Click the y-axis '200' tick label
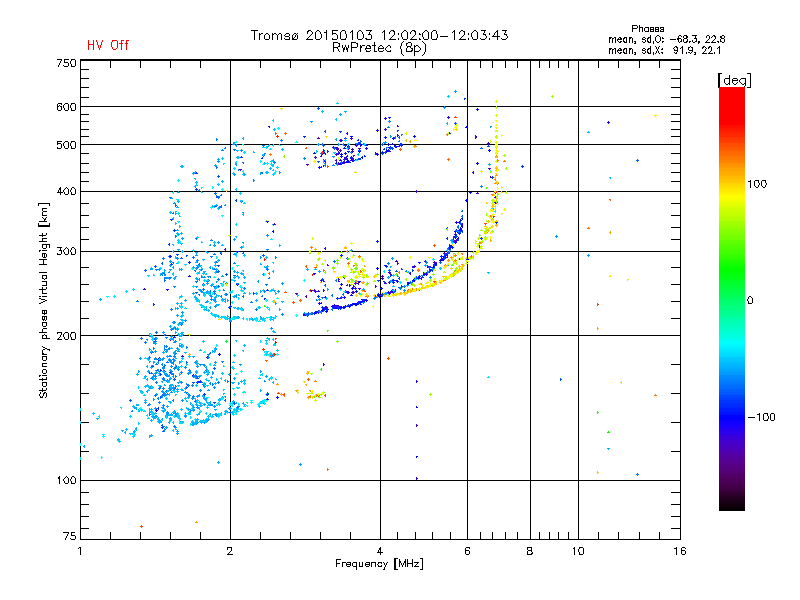Image resolution: width=800 pixels, height=600 pixels. pyautogui.click(x=66, y=336)
